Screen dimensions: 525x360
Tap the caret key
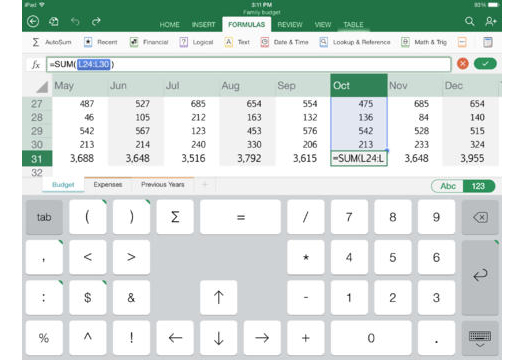pyautogui.click(x=88, y=338)
